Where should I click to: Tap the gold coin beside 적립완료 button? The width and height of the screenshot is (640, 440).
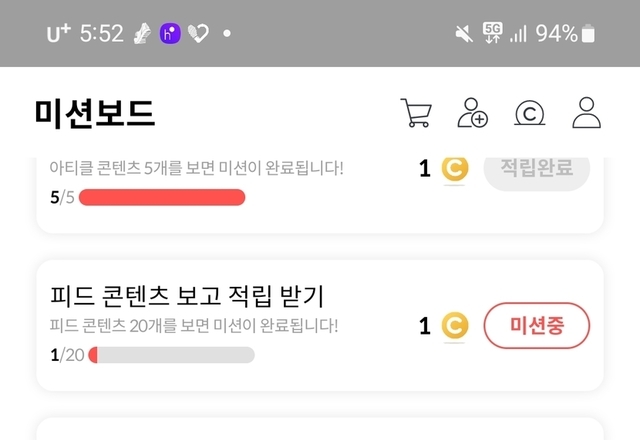(455, 169)
